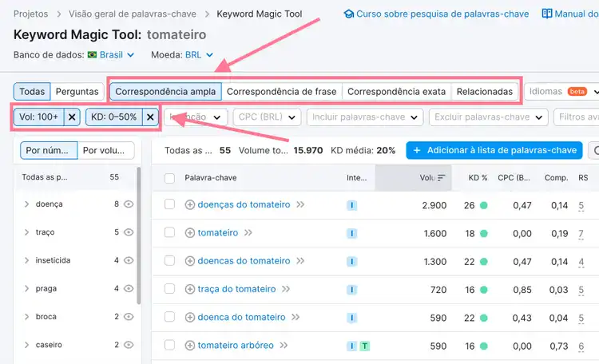The width and height of the screenshot is (599, 364).
Task: Sort by Volume column icon
Action: (x=442, y=178)
